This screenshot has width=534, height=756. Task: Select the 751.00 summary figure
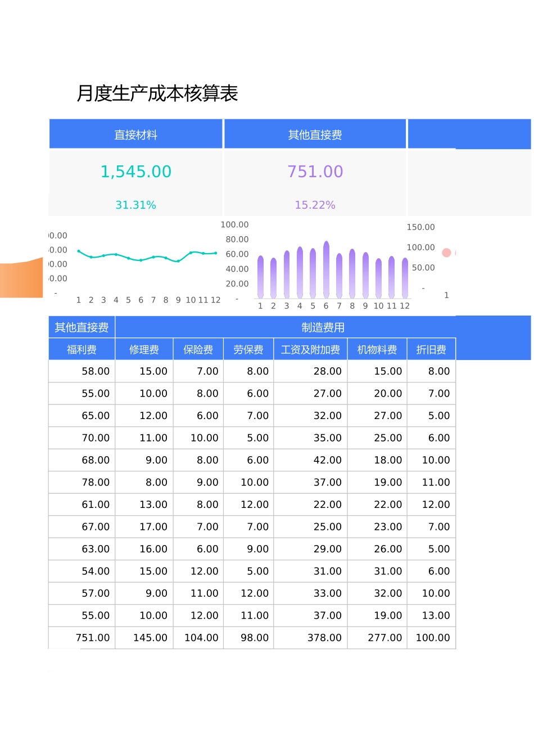point(315,171)
